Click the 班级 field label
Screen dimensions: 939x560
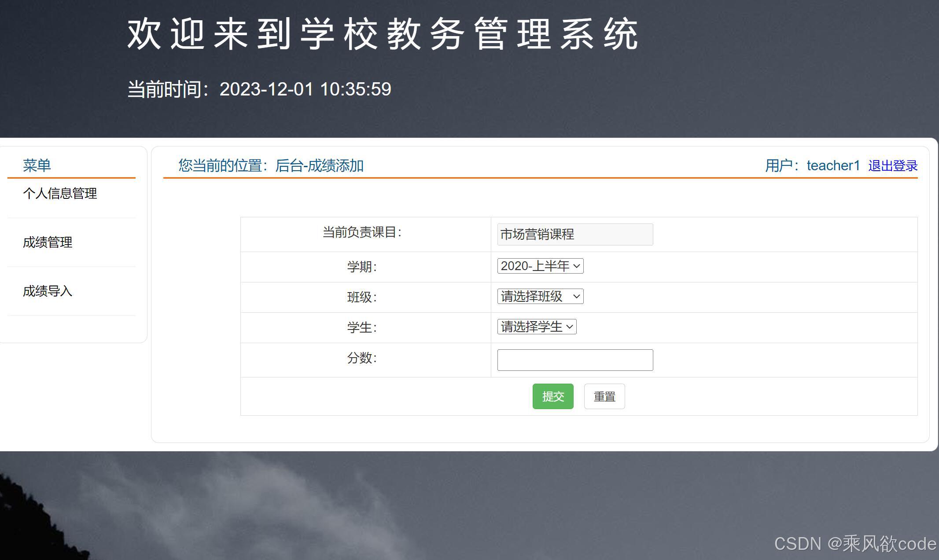(362, 297)
